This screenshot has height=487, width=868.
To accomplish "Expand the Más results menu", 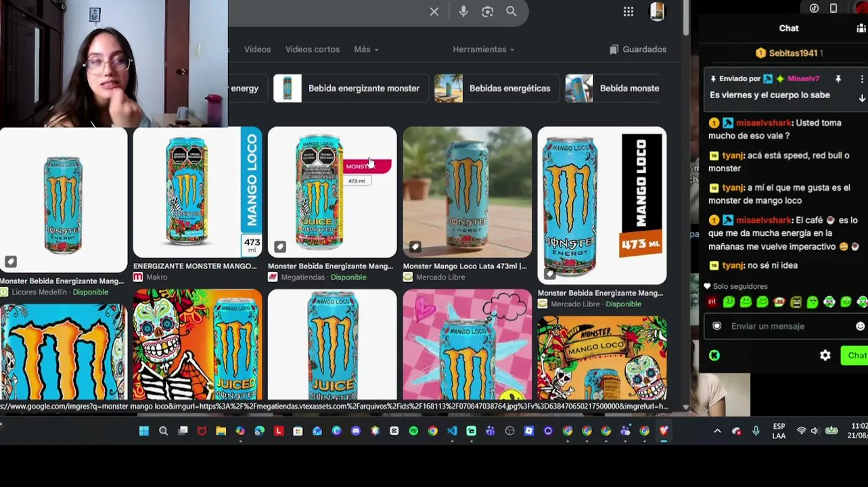I will [x=366, y=49].
